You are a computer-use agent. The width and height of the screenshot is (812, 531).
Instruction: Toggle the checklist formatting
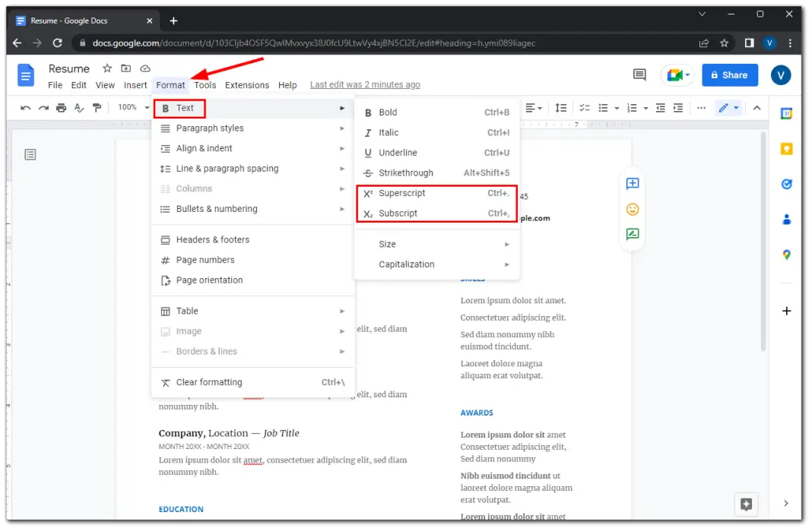pos(584,108)
